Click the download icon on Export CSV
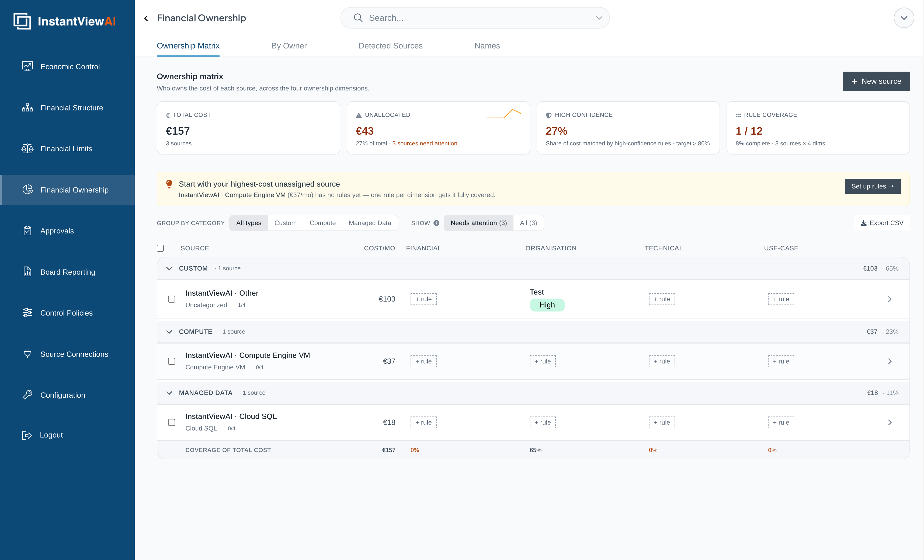This screenshot has height=560, width=924. (x=863, y=223)
